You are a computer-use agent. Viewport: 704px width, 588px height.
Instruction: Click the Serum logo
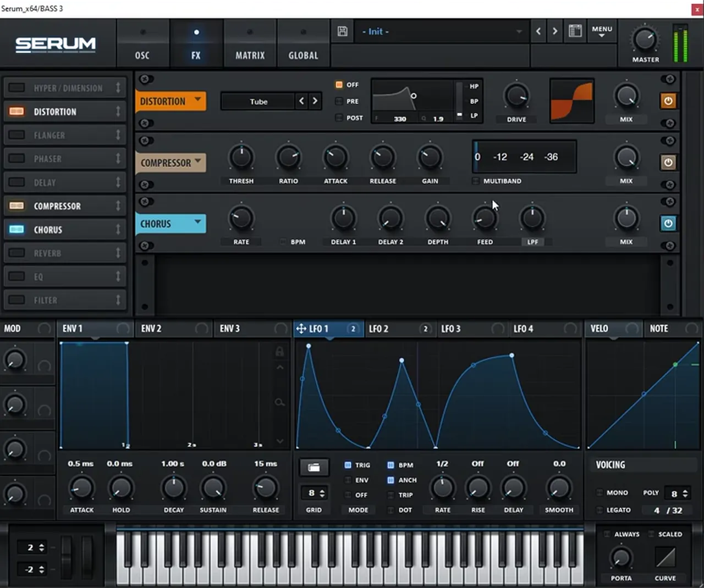pos(56,44)
